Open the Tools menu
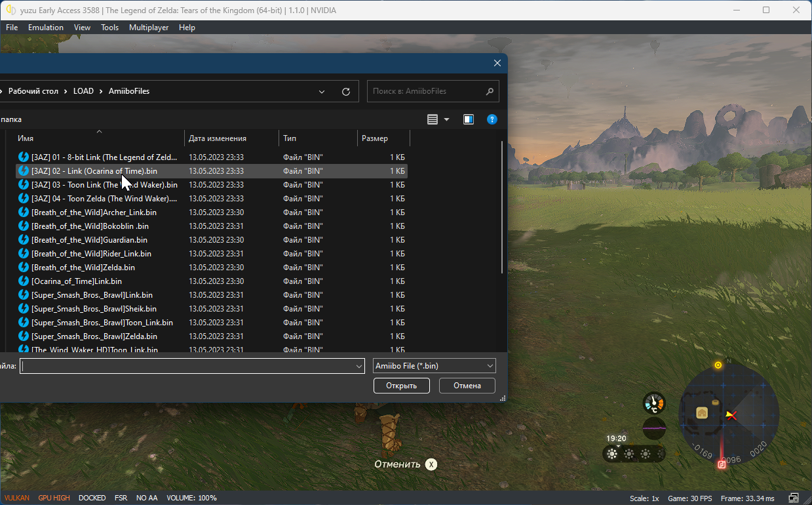This screenshot has height=505, width=812. point(110,28)
